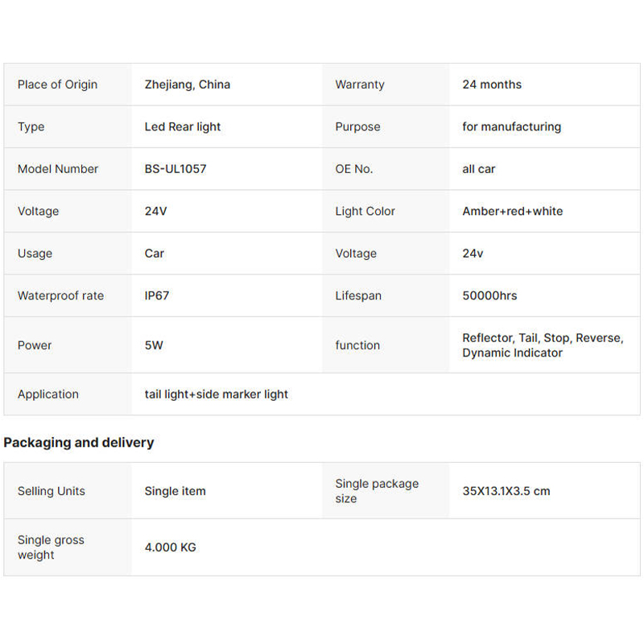The height and width of the screenshot is (644, 644).
Task: Click the 'Waterproof rate' label
Action: click(x=60, y=296)
